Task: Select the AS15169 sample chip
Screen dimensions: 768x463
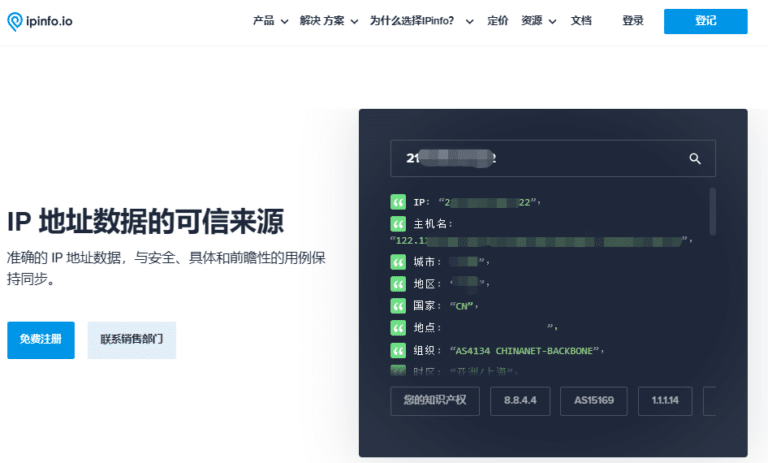Action: tap(594, 401)
